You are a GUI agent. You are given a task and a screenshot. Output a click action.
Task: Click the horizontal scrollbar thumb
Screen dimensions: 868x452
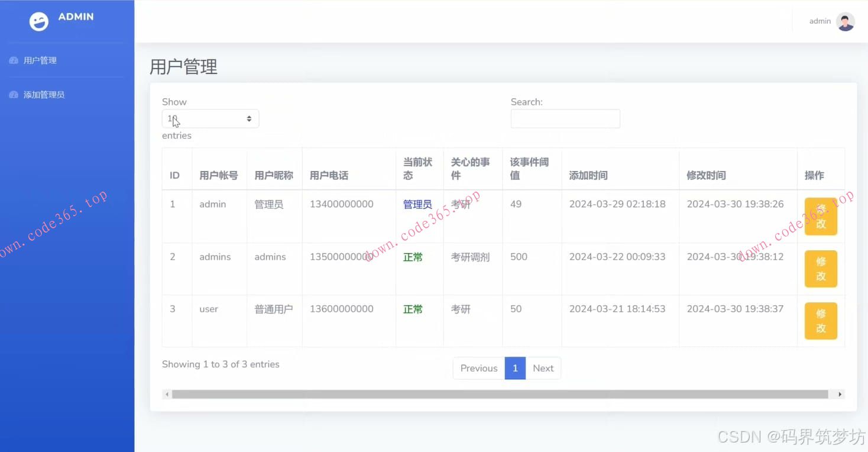click(x=500, y=394)
